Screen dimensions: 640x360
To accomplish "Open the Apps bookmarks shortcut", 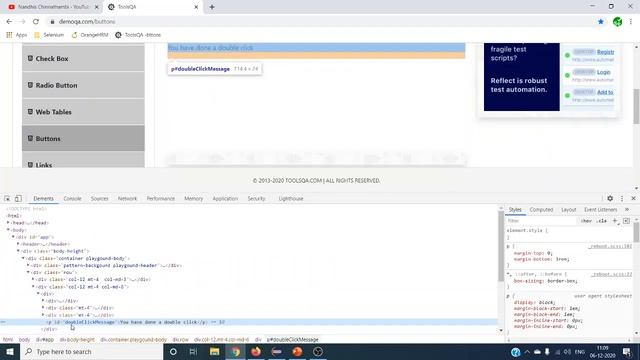I will pyautogui.click(x=17, y=35).
